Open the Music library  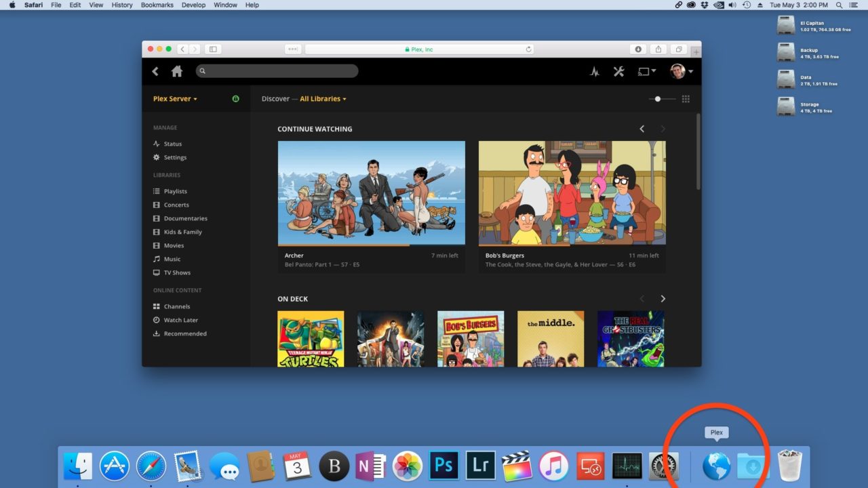click(167, 259)
